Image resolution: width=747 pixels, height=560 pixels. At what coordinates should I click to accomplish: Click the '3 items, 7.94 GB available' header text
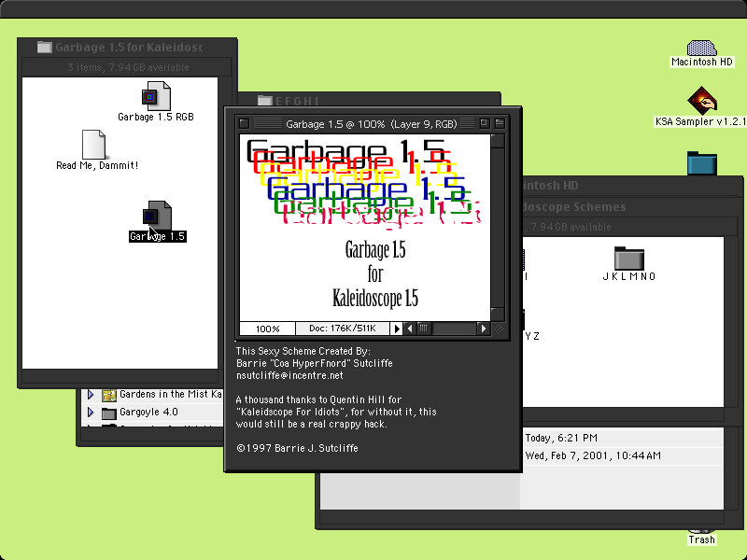point(128,67)
